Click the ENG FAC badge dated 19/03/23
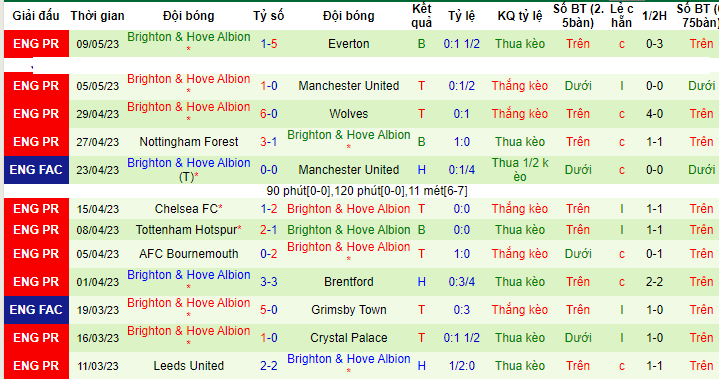This screenshot has width=719, height=379. [36, 310]
